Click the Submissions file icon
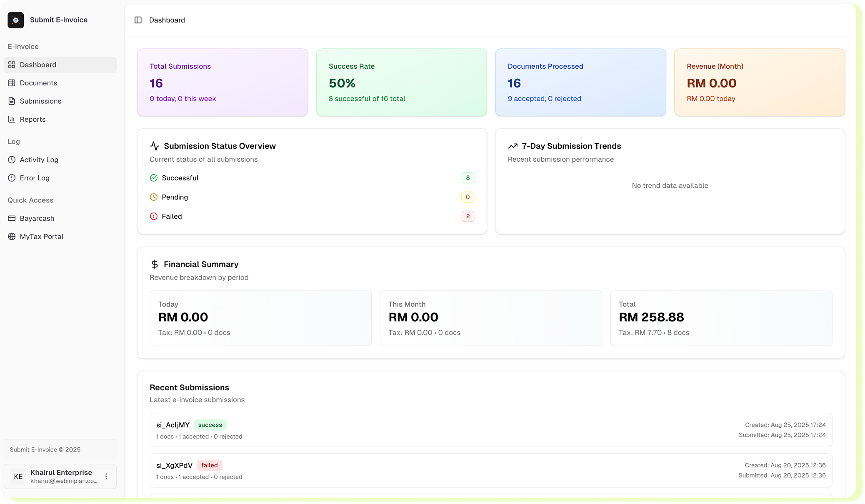865x504 pixels. point(12,101)
